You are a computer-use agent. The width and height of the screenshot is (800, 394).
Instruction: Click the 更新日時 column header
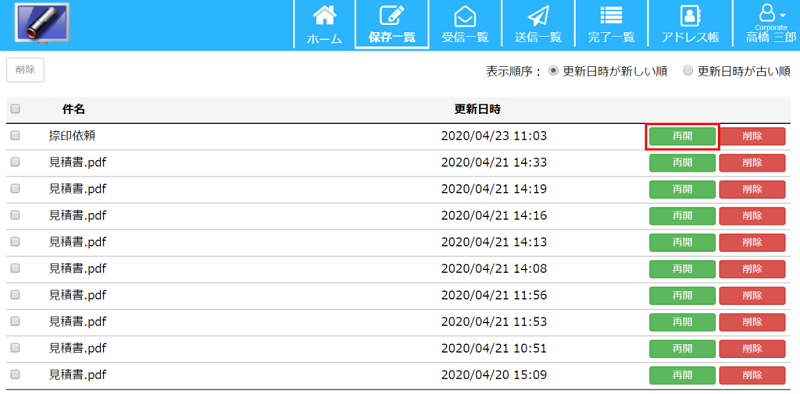[x=478, y=109]
